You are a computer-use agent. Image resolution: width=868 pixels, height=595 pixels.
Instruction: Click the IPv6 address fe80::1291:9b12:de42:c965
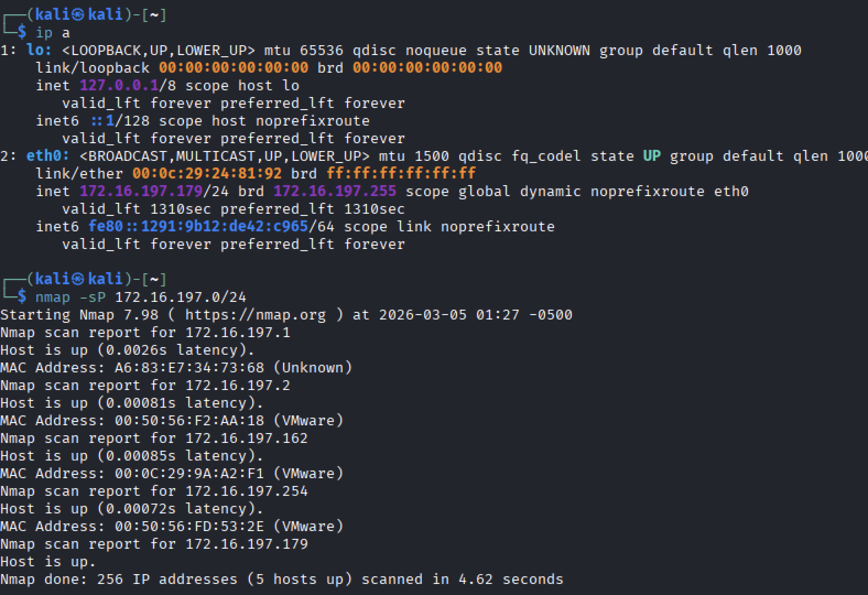[x=198, y=226]
